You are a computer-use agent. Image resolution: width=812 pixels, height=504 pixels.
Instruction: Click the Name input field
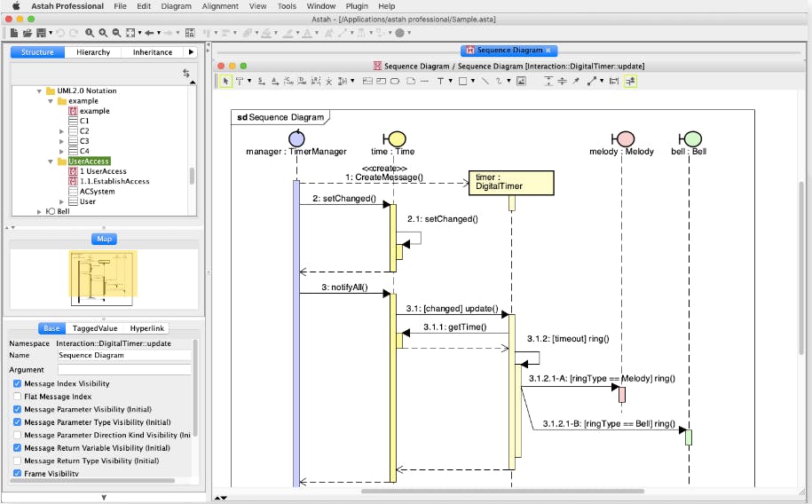[123, 355]
